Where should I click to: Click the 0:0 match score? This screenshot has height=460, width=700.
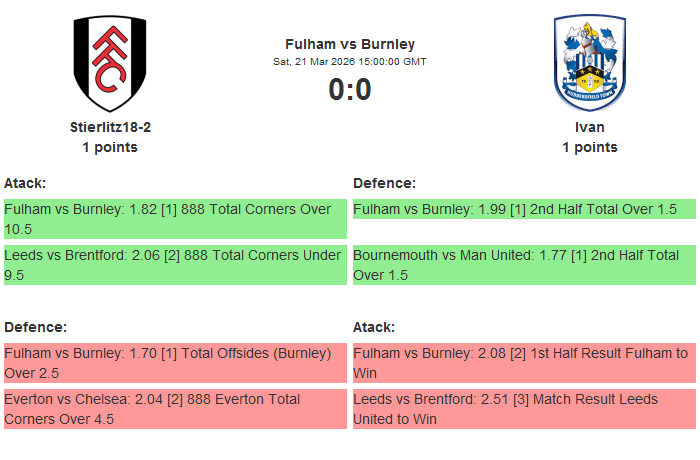coord(350,89)
